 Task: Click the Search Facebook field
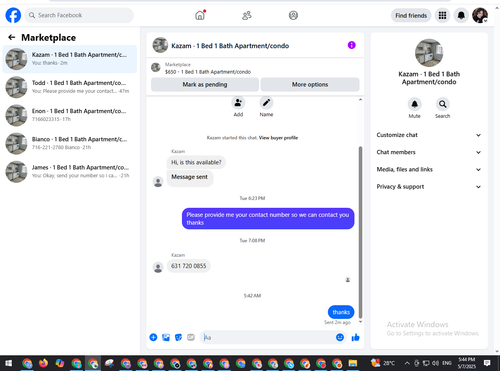point(79,15)
